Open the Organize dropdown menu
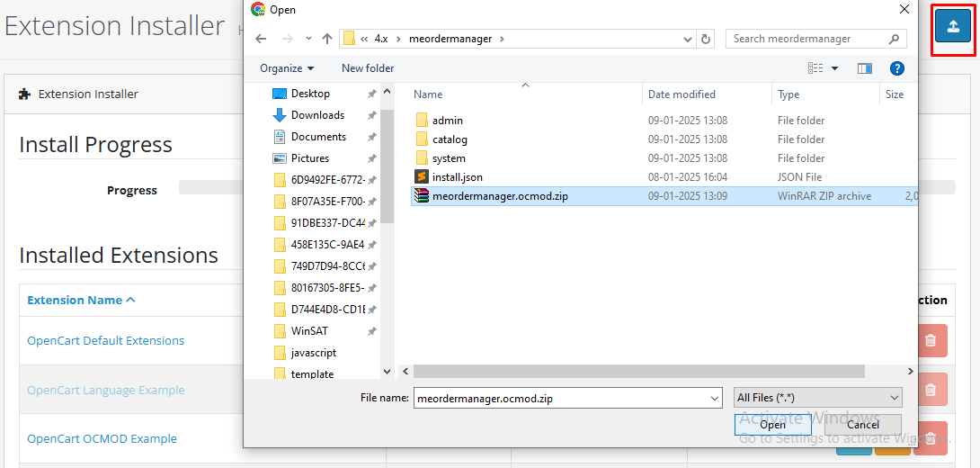This screenshot has height=468, width=980. click(287, 68)
